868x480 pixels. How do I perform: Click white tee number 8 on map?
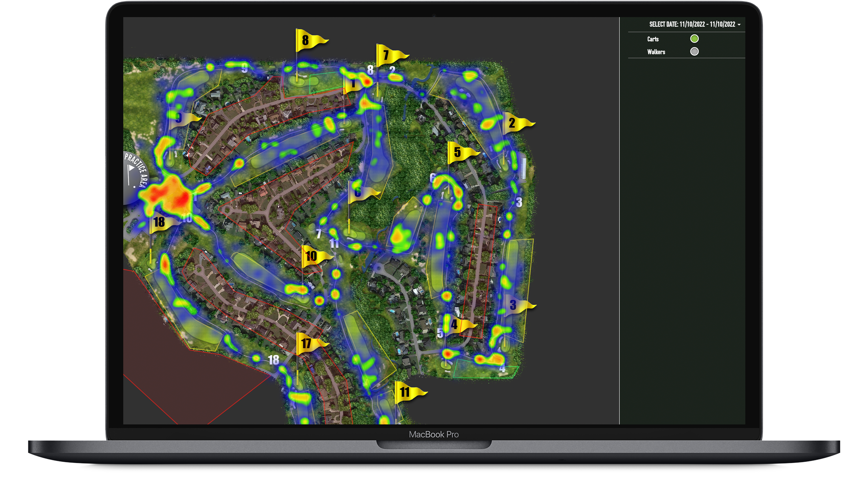tap(370, 70)
